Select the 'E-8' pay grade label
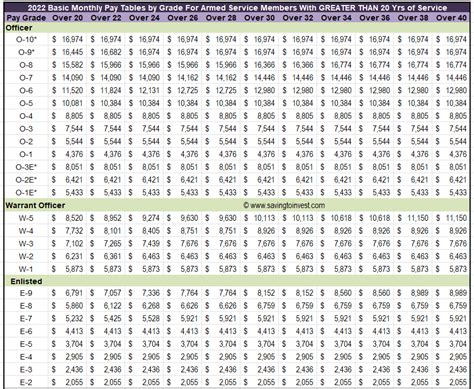 (x=26, y=306)
